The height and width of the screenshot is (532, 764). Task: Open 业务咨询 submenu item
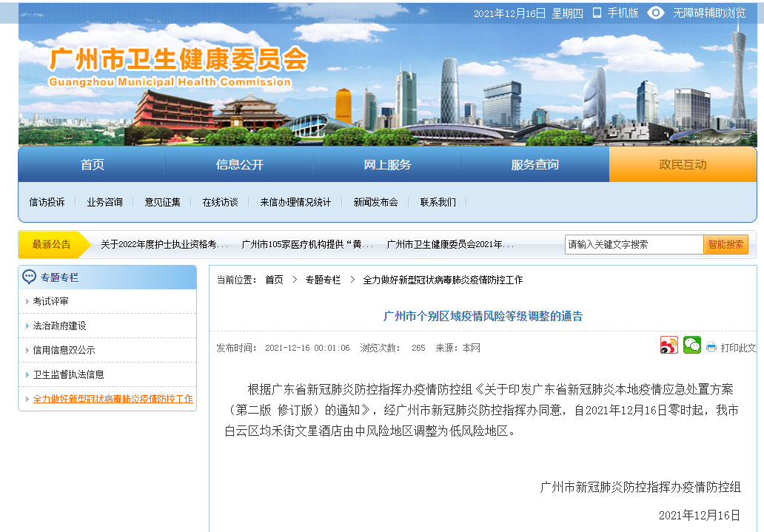pos(105,202)
